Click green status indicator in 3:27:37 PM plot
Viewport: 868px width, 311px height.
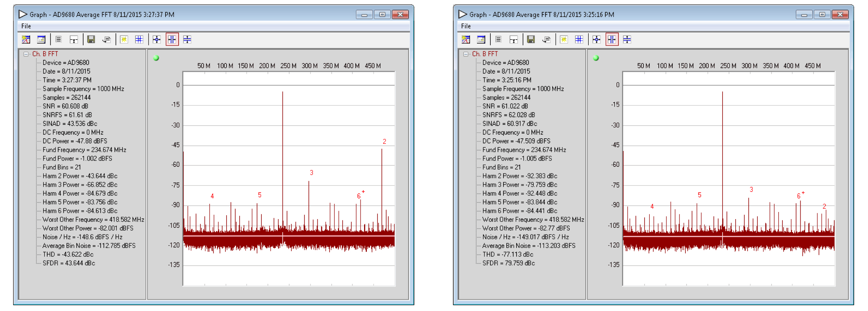pyautogui.click(x=156, y=58)
